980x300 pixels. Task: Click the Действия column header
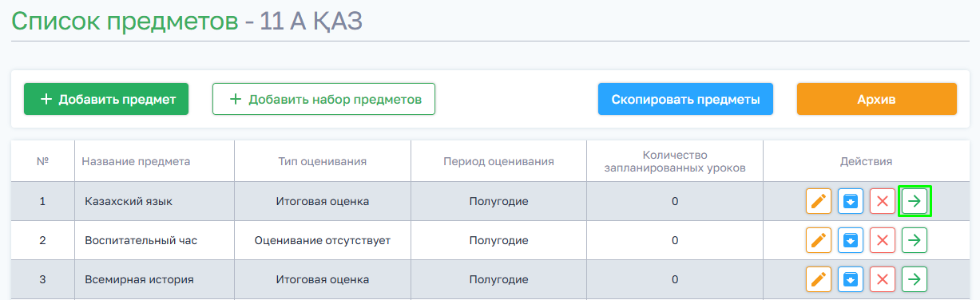(867, 161)
